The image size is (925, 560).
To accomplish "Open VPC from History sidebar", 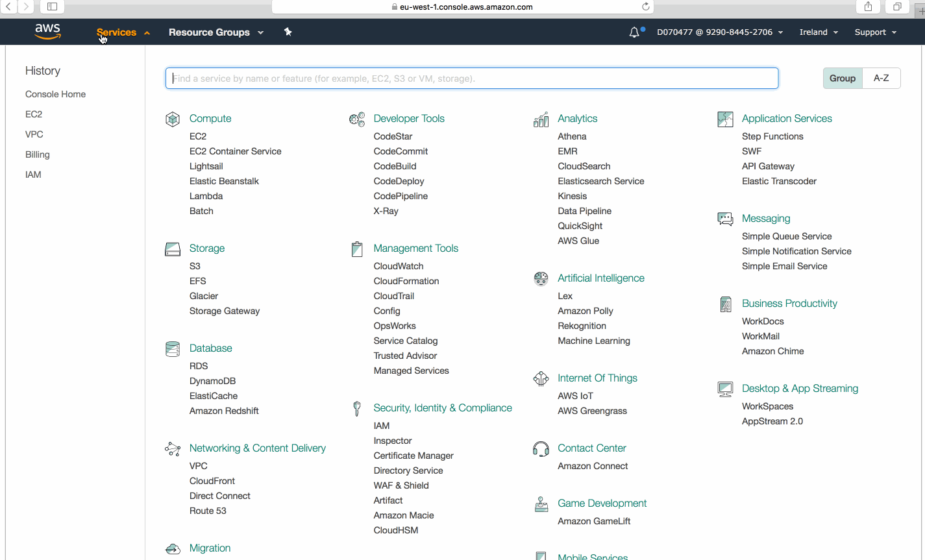I will [34, 134].
